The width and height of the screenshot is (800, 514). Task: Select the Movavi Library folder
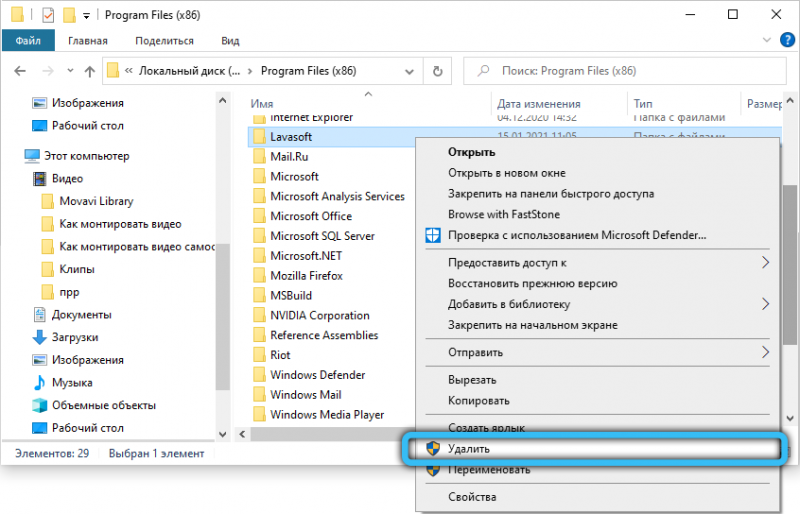click(x=96, y=201)
